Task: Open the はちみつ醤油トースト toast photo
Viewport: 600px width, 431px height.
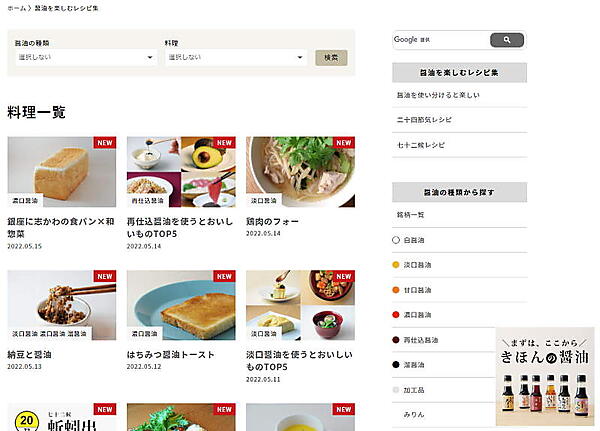Action: pos(181,305)
